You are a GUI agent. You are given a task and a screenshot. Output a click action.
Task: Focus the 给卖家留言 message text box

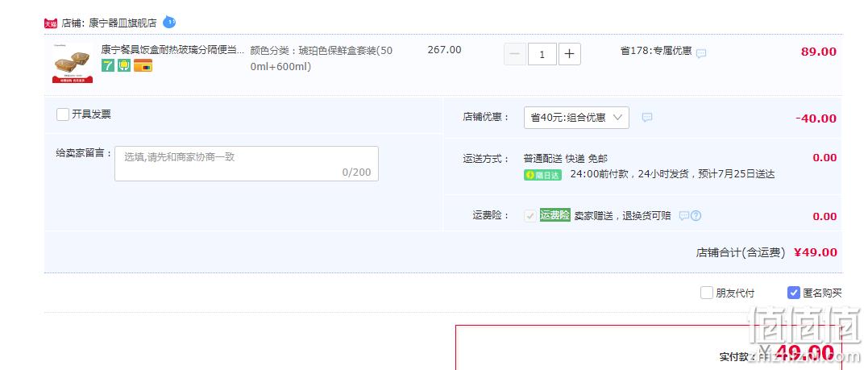[x=247, y=164]
